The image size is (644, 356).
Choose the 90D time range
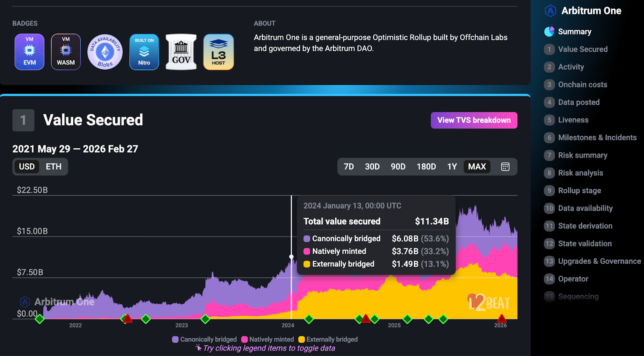[398, 167]
